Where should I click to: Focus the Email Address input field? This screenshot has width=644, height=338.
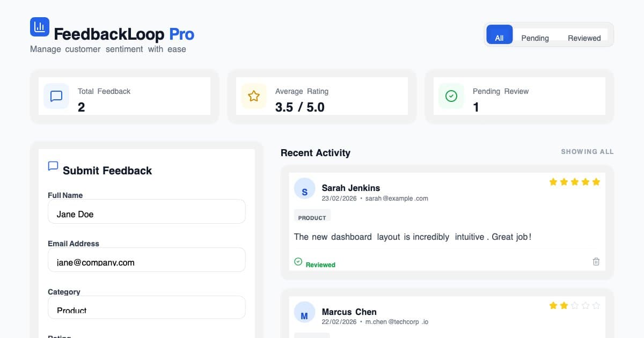[x=147, y=260]
